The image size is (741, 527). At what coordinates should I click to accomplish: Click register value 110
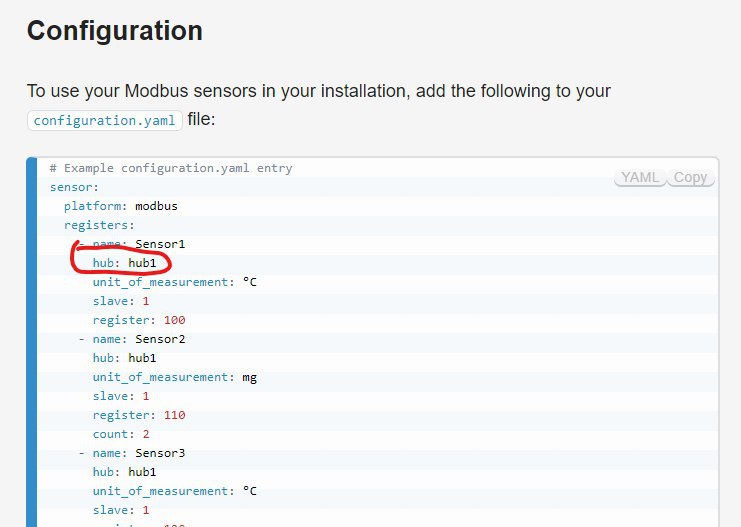tap(174, 415)
